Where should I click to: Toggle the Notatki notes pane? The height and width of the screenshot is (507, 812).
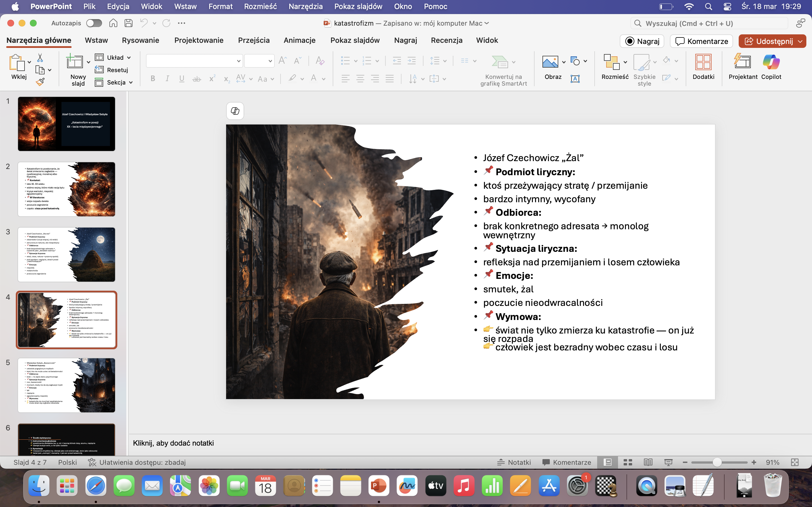coord(514,462)
